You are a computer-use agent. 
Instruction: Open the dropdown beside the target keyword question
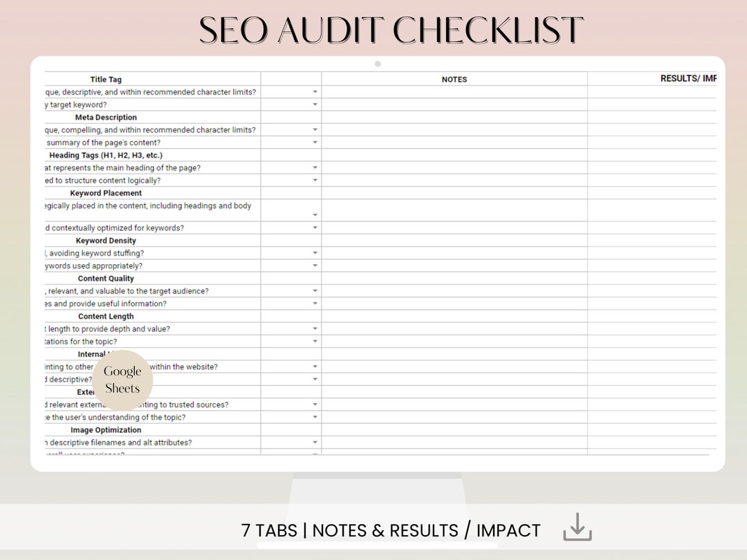pos(315,104)
